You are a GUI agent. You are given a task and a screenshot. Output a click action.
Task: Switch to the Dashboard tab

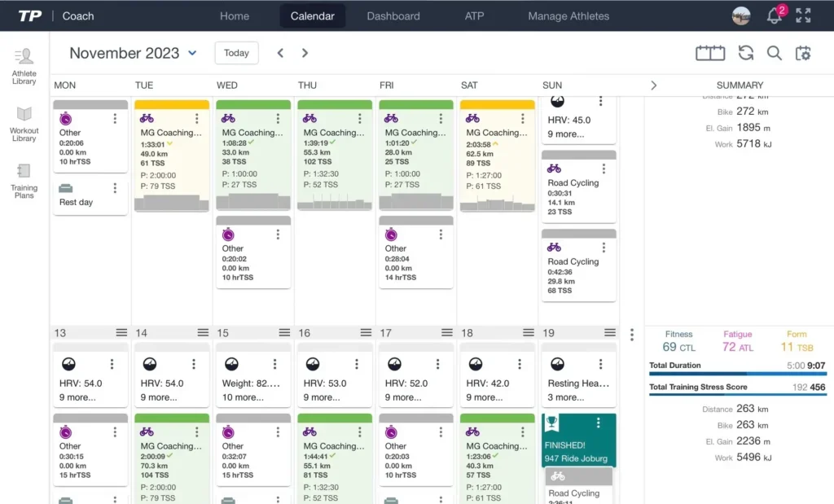(393, 15)
